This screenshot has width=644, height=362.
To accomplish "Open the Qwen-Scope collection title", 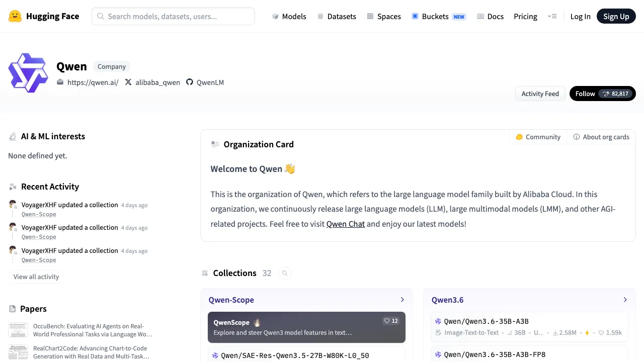I will pyautogui.click(x=231, y=300).
